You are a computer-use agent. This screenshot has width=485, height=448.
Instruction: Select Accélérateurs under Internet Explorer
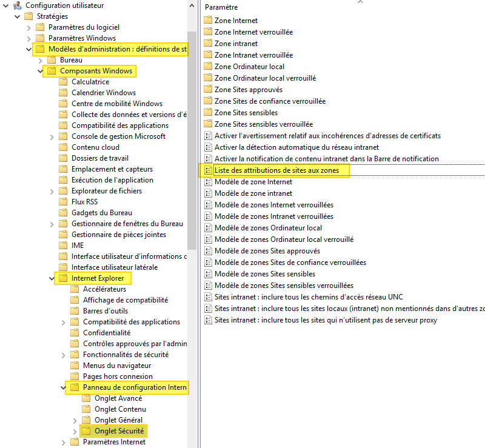coord(104,289)
